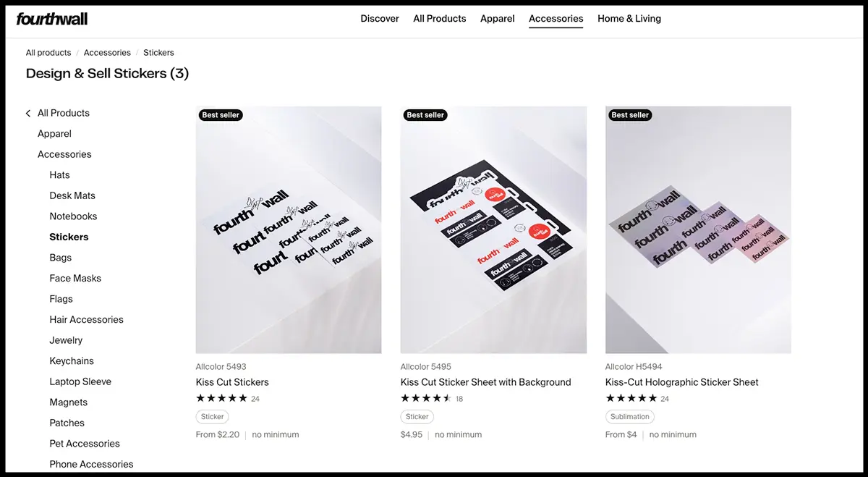Click the Sticker tag under Kiss Cut Stickers

(x=213, y=417)
